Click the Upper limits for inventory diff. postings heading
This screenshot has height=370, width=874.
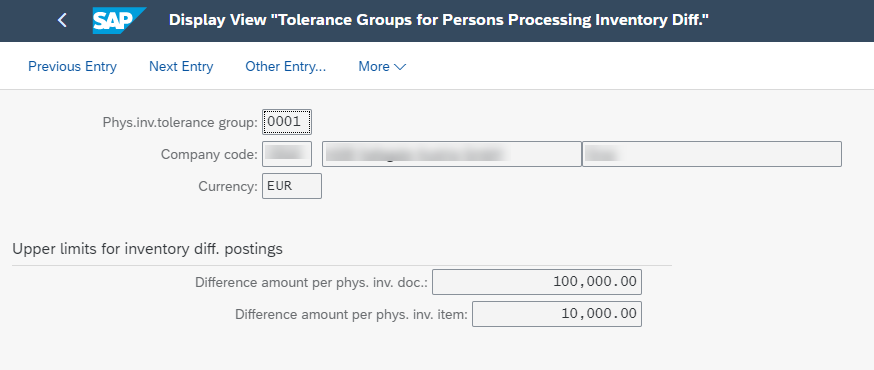[148, 249]
